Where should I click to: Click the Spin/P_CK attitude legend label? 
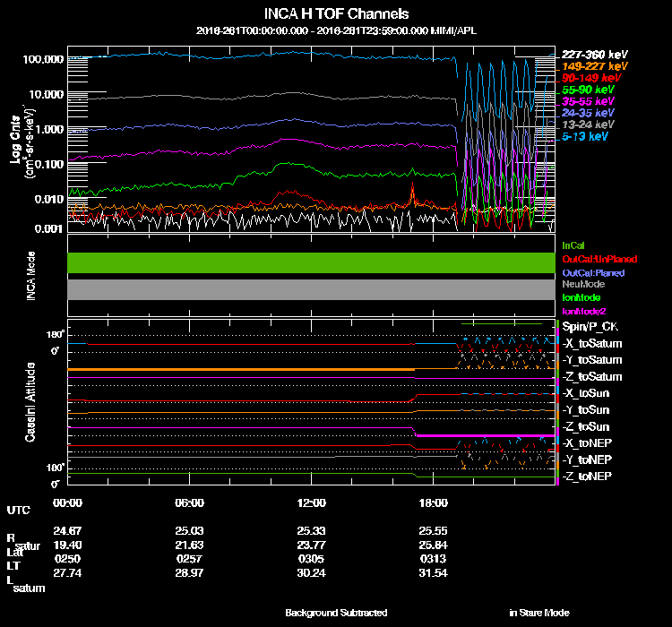click(x=590, y=327)
